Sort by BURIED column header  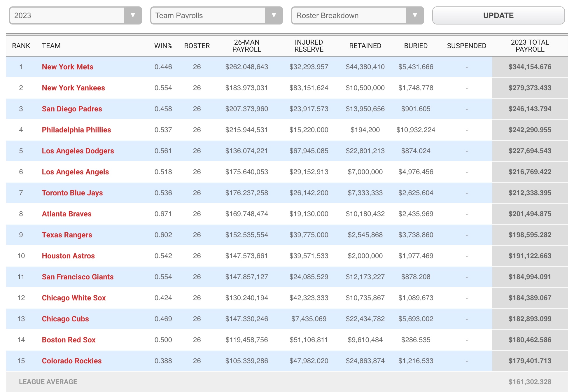(416, 46)
